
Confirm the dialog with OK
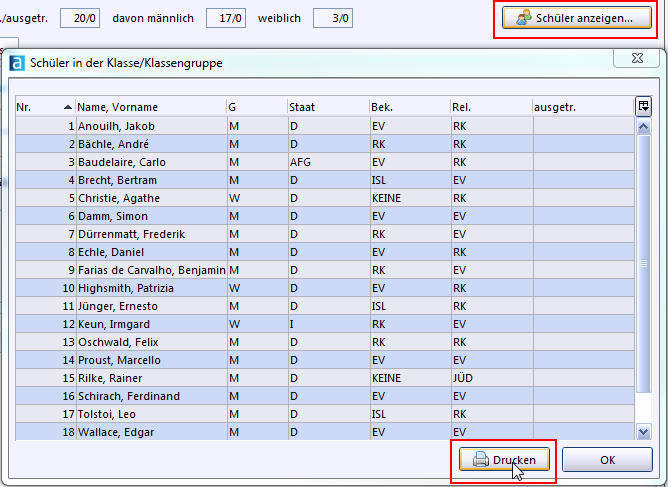pos(607,460)
